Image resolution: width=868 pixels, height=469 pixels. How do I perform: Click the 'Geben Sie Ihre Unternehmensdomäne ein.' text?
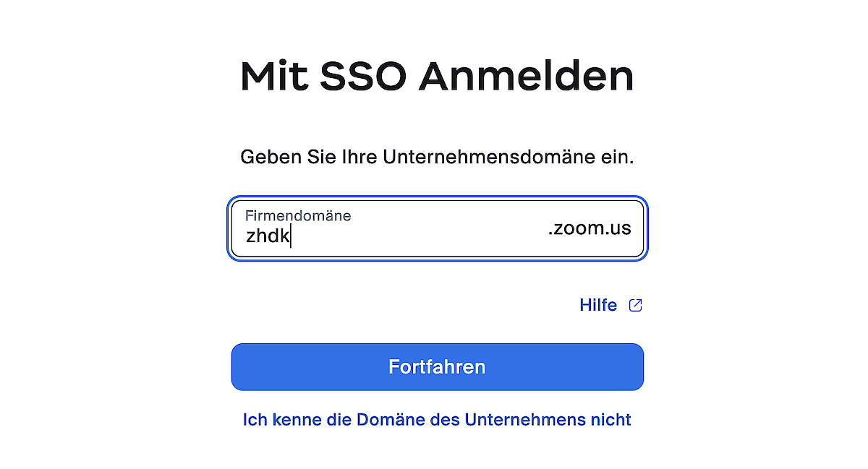point(437,157)
